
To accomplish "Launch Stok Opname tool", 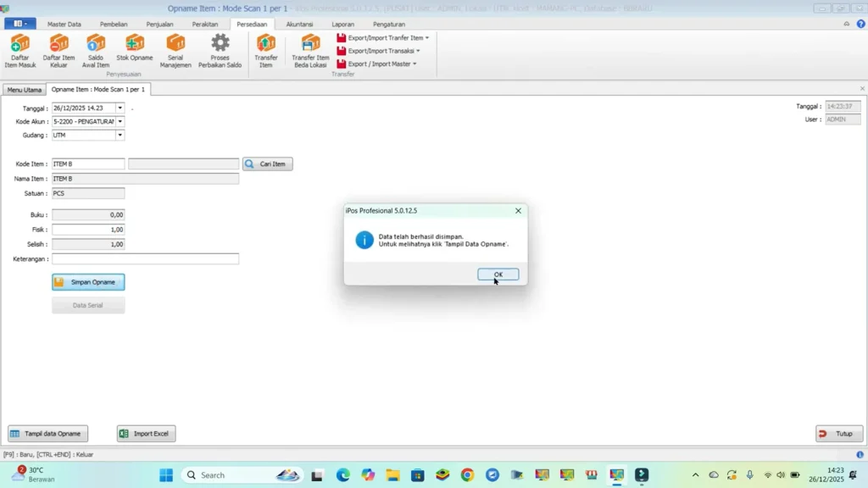I will click(x=135, y=47).
